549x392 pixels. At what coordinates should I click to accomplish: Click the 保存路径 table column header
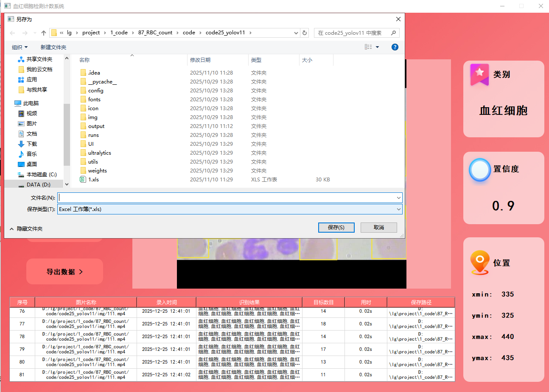pyautogui.click(x=421, y=302)
